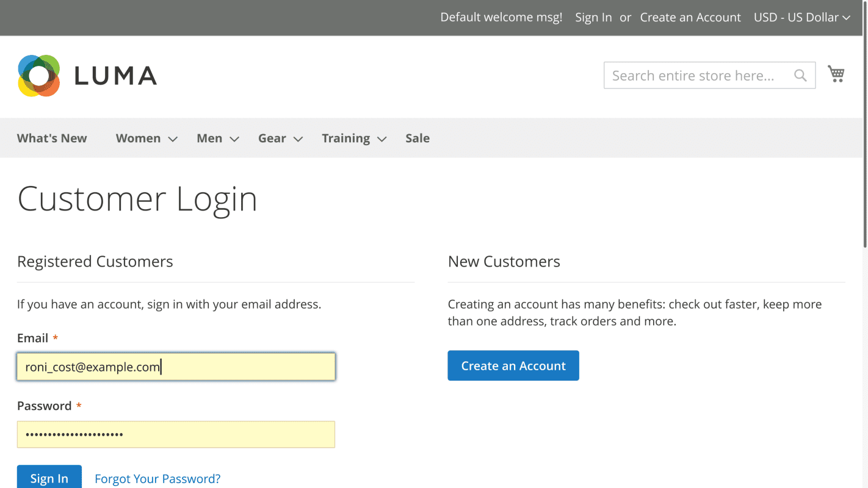This screenshot has width=868, height=488.
Task: Open the shopping cart icon
Action: coord(836,74)
